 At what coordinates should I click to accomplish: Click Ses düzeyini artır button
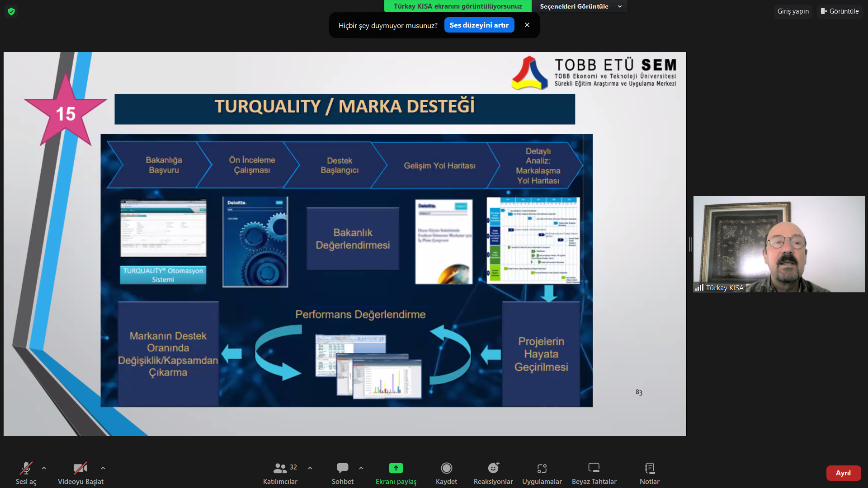click(479, 25)
